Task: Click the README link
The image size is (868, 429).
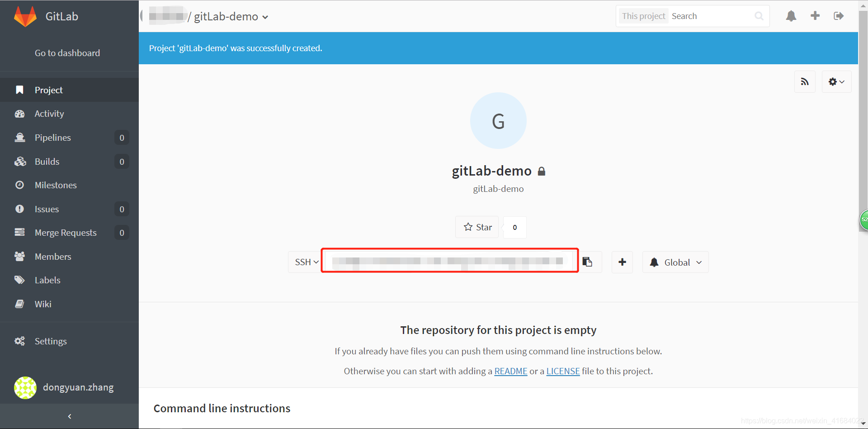Action: click(511, 371)
